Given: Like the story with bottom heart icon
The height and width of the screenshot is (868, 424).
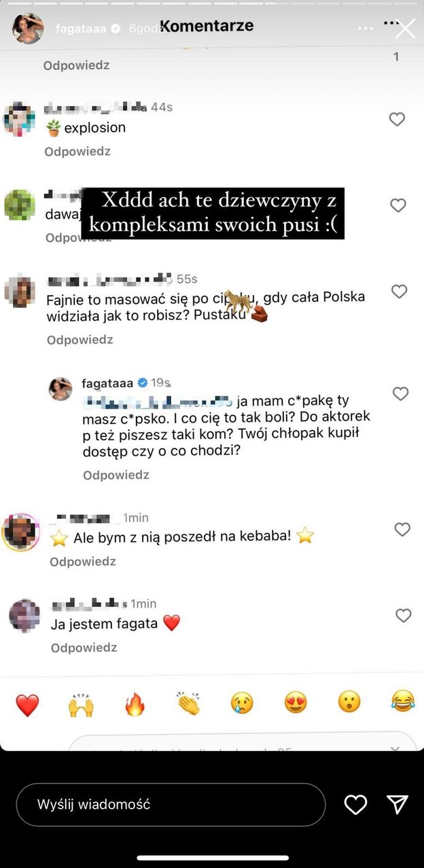Looking at the screenshot, I should [x=355, y=805].
